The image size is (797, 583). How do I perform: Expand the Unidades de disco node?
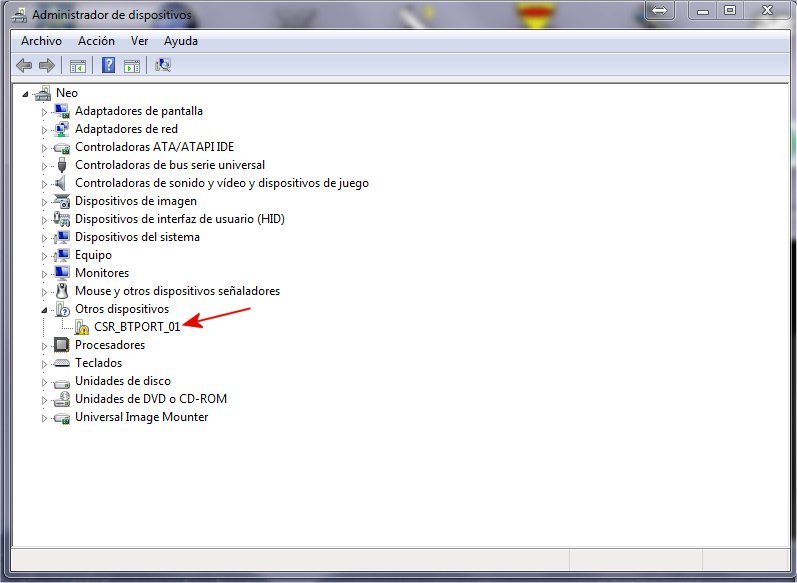pyautogui.click(x=44, y=381)
